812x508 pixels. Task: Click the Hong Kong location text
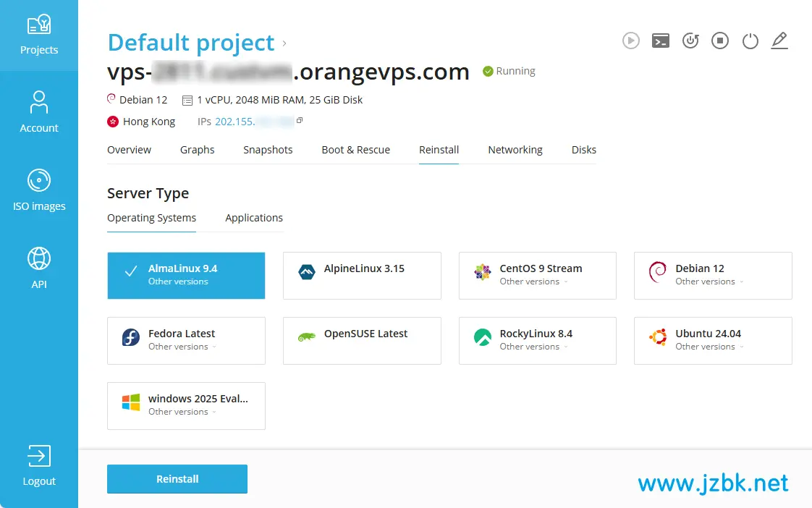[149, 122]
